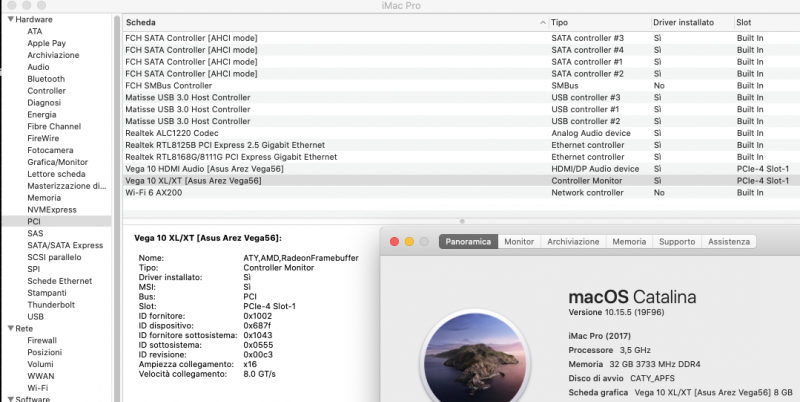Select NVMExpress in sidebar
This screenshot has height=402, width=800.
coord(52,210)
